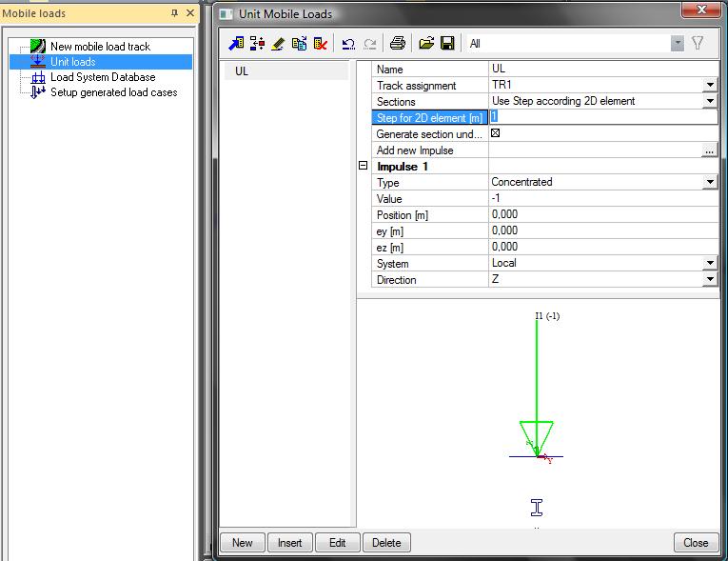Viewport: 728px width, 561px height.
Task: Toggle the Generate section checkbox
Action: (x=495, y=134)
